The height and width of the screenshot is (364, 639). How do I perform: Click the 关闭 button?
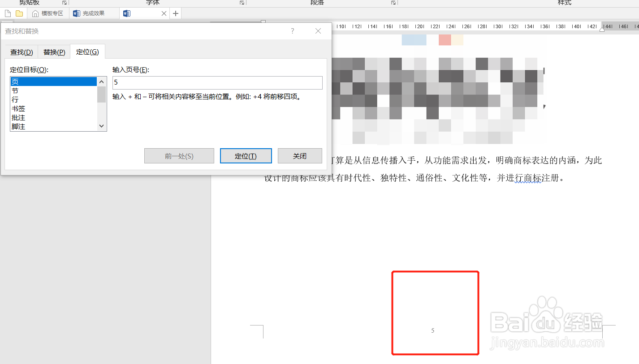pyautogui.click(x=300, y=156)
